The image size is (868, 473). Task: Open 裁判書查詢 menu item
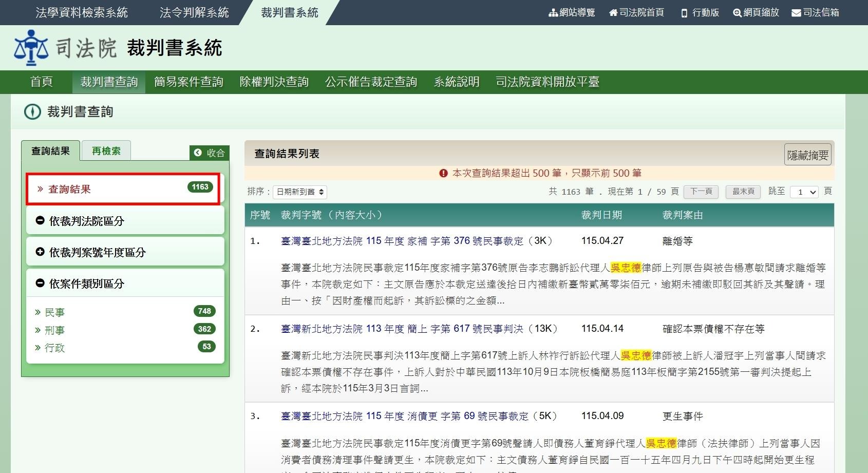coord(109,82)
